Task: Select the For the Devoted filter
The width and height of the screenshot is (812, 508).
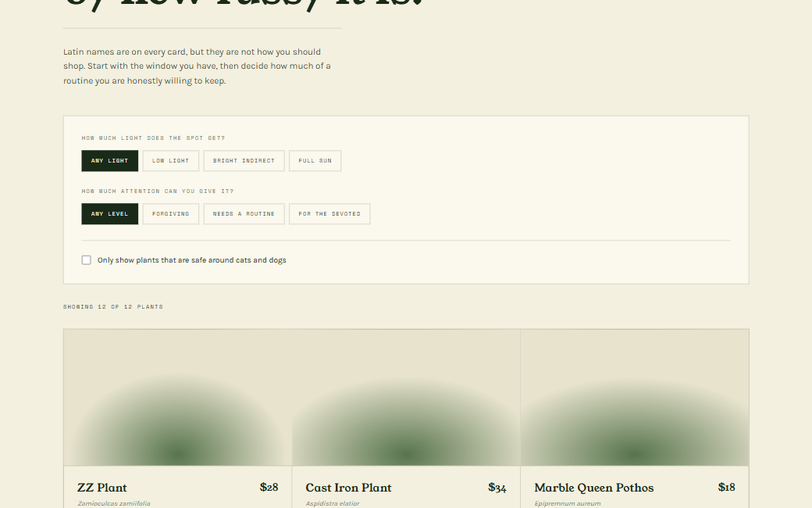Action: click(329, 214)
